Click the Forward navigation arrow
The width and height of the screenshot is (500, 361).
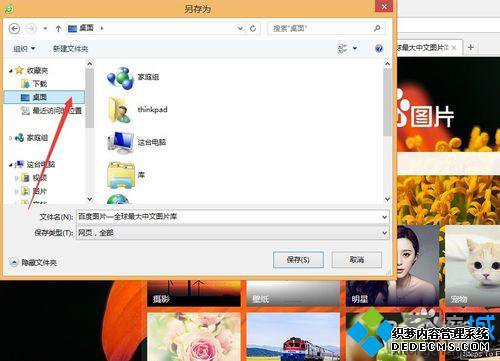(31, 29)
